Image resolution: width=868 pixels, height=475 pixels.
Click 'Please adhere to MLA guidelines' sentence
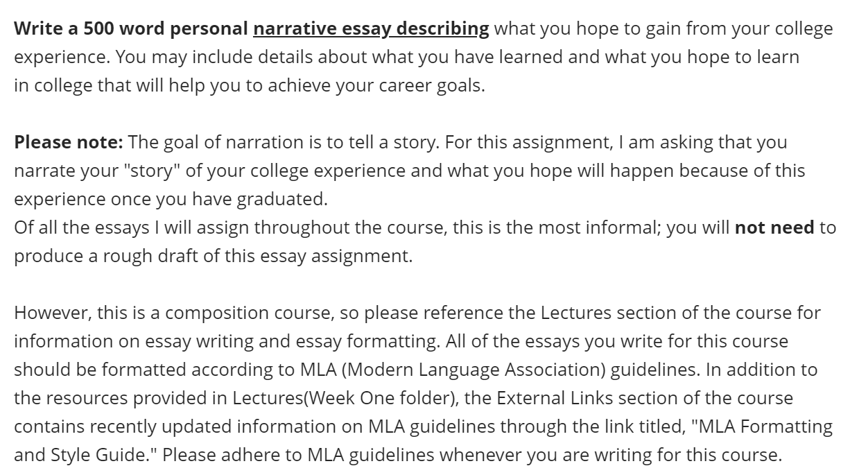pos(297,455)
